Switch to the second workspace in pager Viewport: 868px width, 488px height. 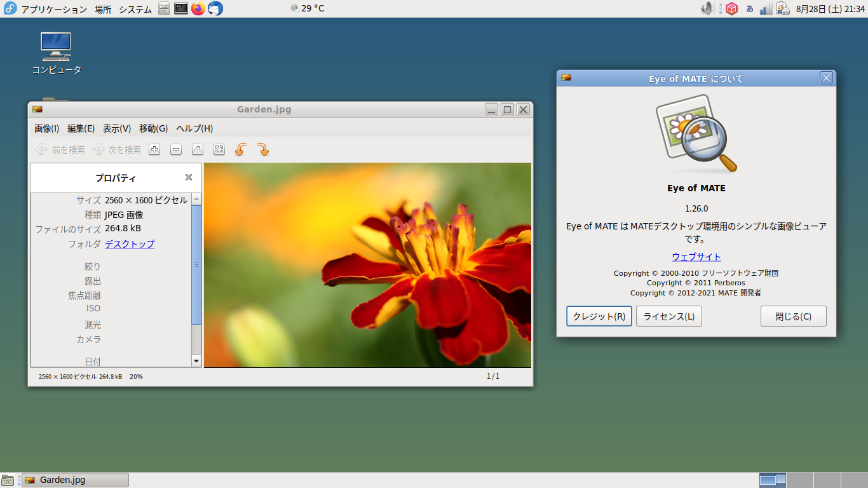pos(800,480)
